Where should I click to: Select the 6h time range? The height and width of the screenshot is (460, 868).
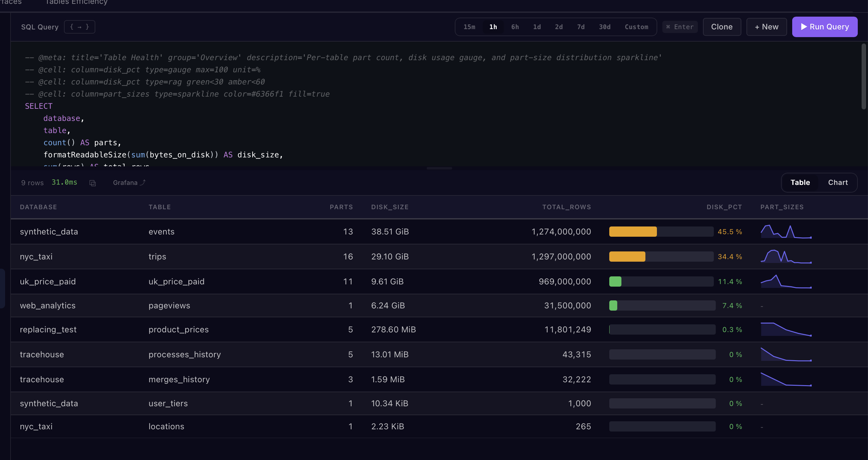515,27
